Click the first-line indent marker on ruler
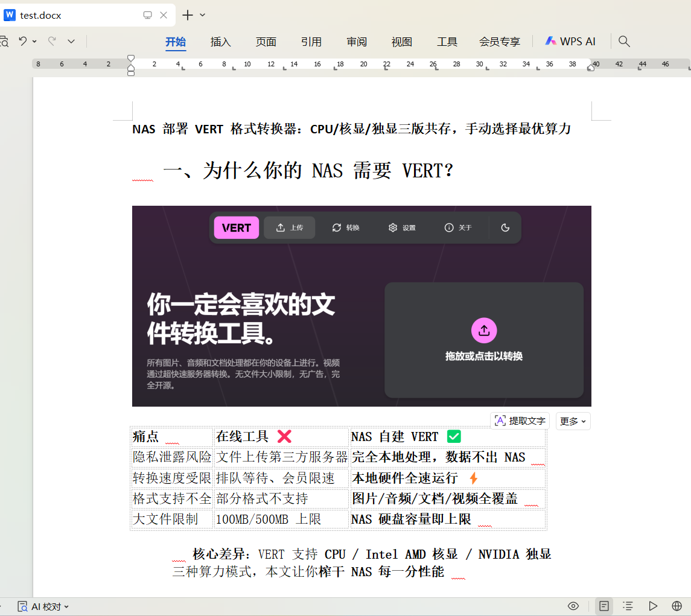691x616 pixels. [x=131, y=59]
